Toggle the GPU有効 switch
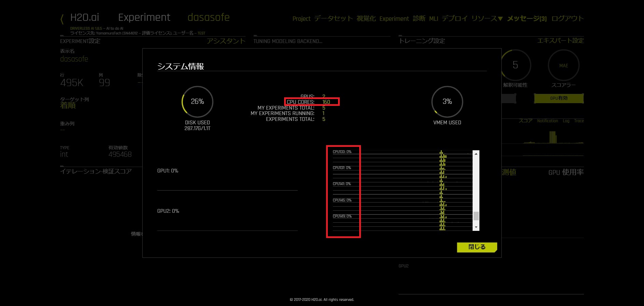 pyautogui.click(x=559, y=98)
